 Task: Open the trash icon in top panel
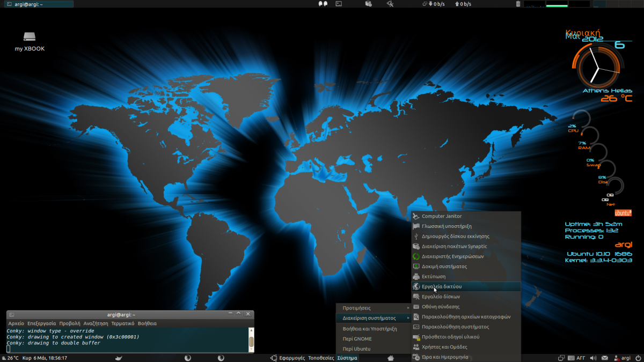(518, 4)
